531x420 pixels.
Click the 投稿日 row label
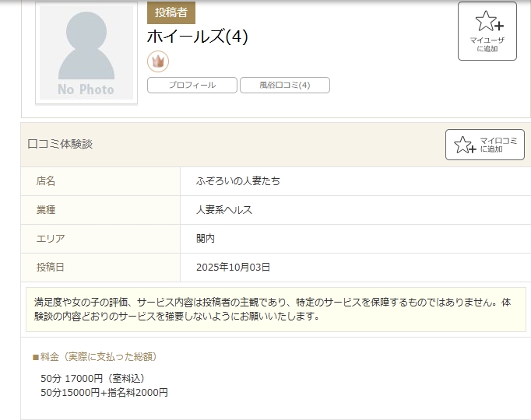tap(51, 268)
